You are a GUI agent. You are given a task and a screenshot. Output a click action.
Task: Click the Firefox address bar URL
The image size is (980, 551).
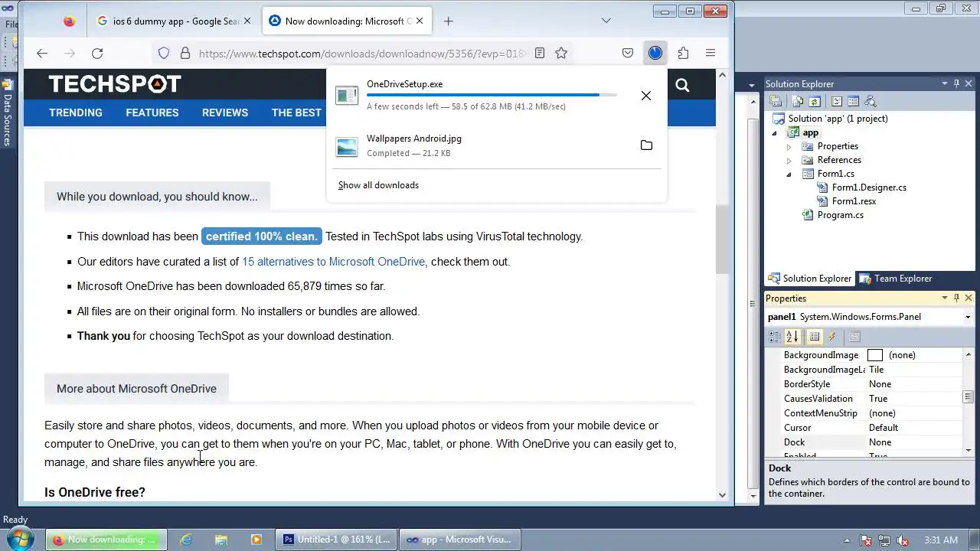(x=363, y=53)
